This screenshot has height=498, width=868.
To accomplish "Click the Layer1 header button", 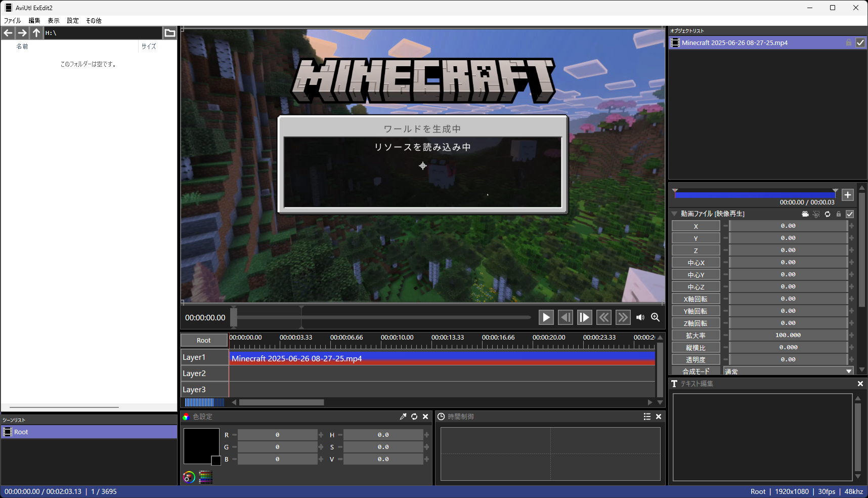I will pyautogui.click(x=205, y=357).
